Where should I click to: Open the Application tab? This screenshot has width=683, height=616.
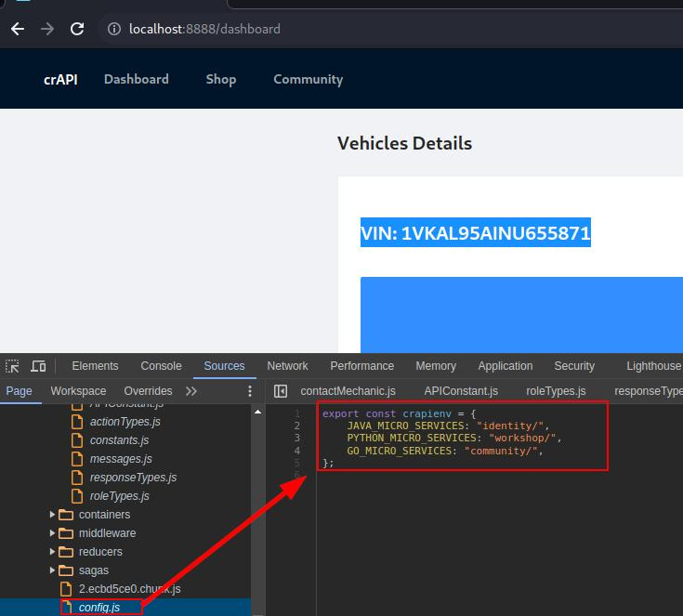(x=506, y=366)
